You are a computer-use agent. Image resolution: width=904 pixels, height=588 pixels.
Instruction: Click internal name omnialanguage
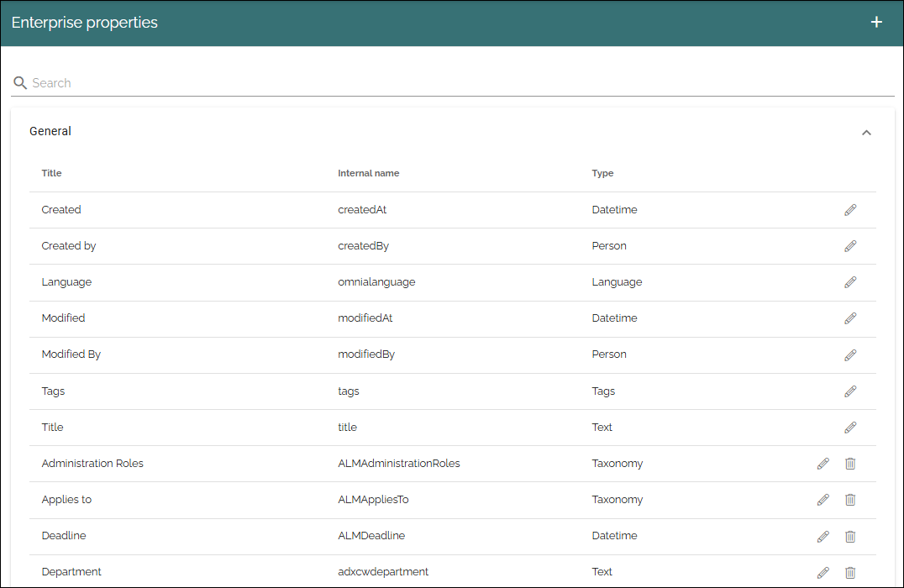376,282
